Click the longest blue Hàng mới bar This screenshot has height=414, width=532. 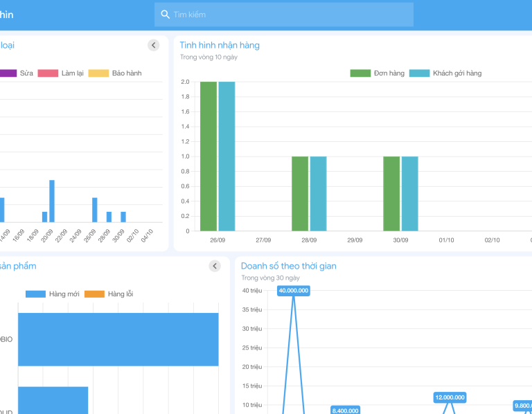tap(118, 339)
